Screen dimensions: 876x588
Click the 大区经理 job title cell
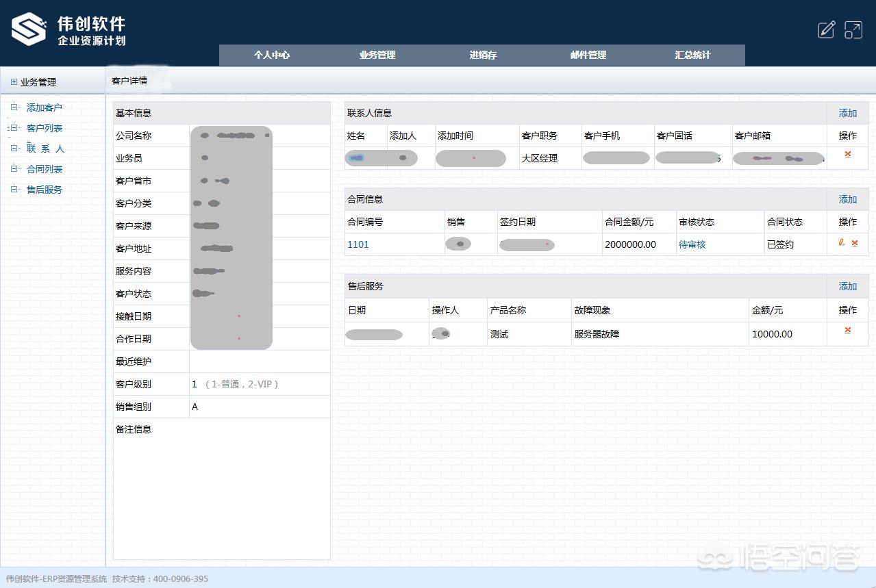[540, 158]
